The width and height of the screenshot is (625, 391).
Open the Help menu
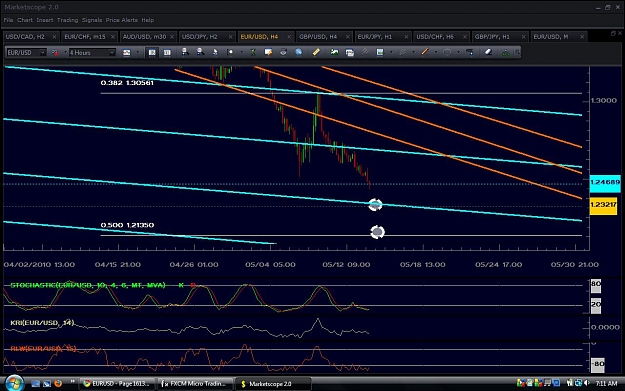tap(147, 20)
